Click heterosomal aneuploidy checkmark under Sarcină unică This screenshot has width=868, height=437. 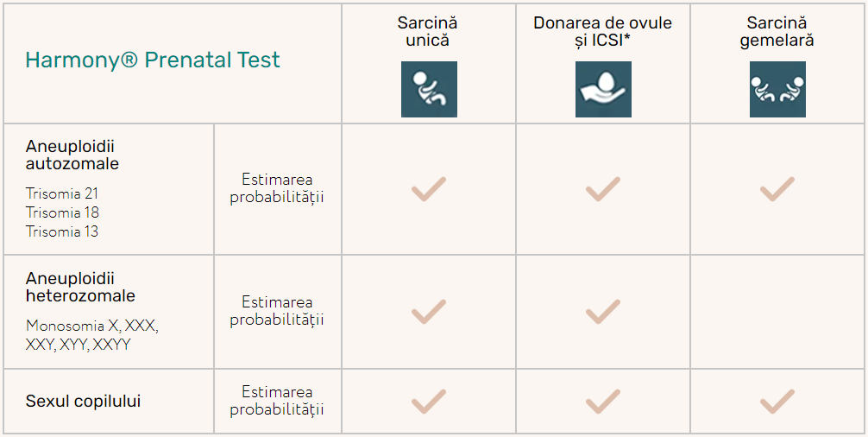429,312
